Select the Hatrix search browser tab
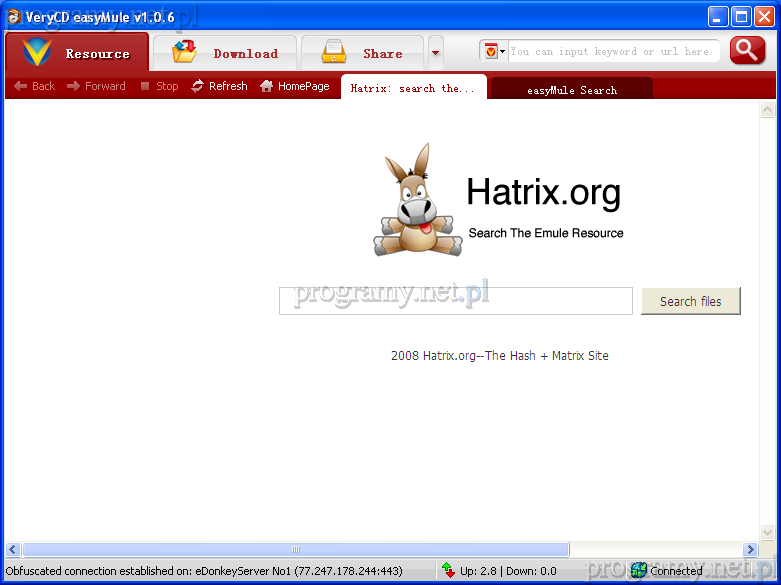 pyautogui.click(x=413, y=88)
